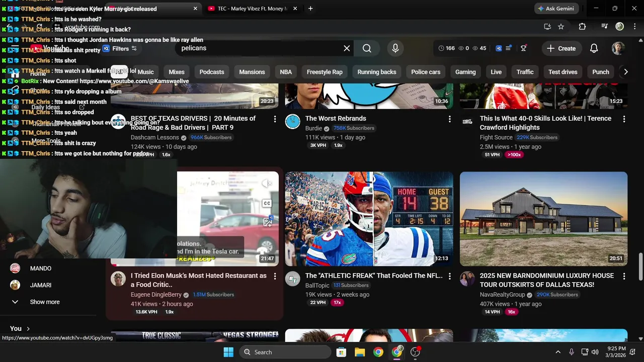Open The Worst Rebrands video title

point(336,119)
